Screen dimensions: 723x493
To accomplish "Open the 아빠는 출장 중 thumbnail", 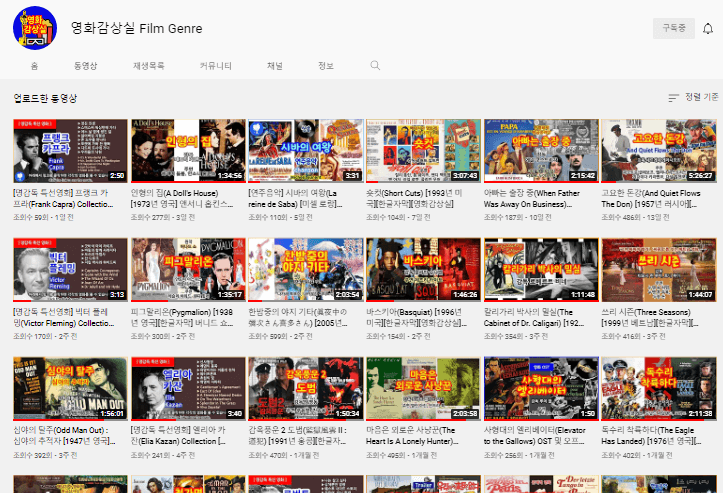I will click(541, 151).
